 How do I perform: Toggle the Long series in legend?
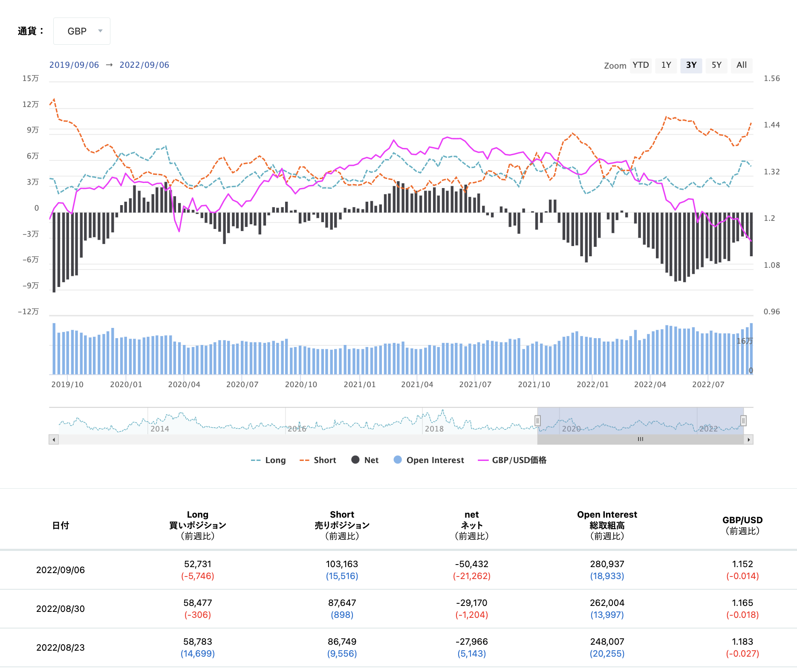coord(269,460)
